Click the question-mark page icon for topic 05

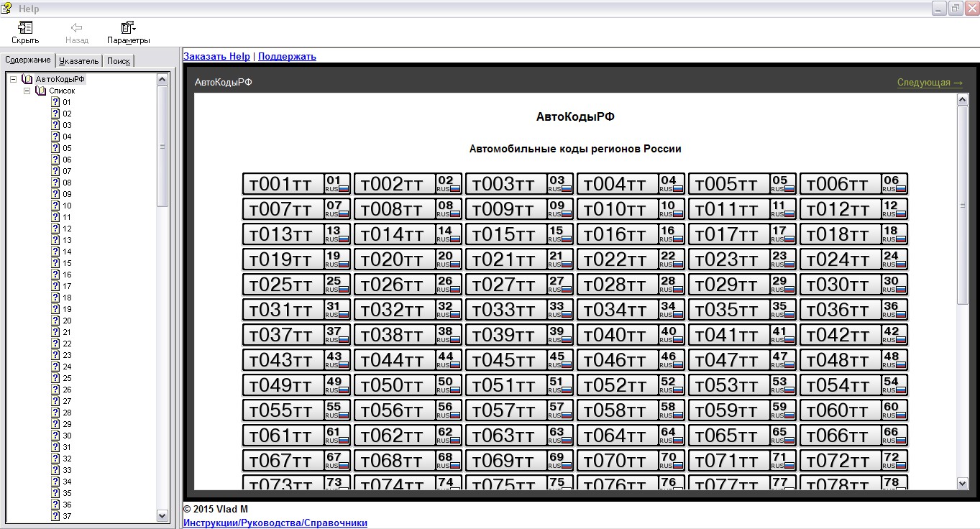pos(55,148)
